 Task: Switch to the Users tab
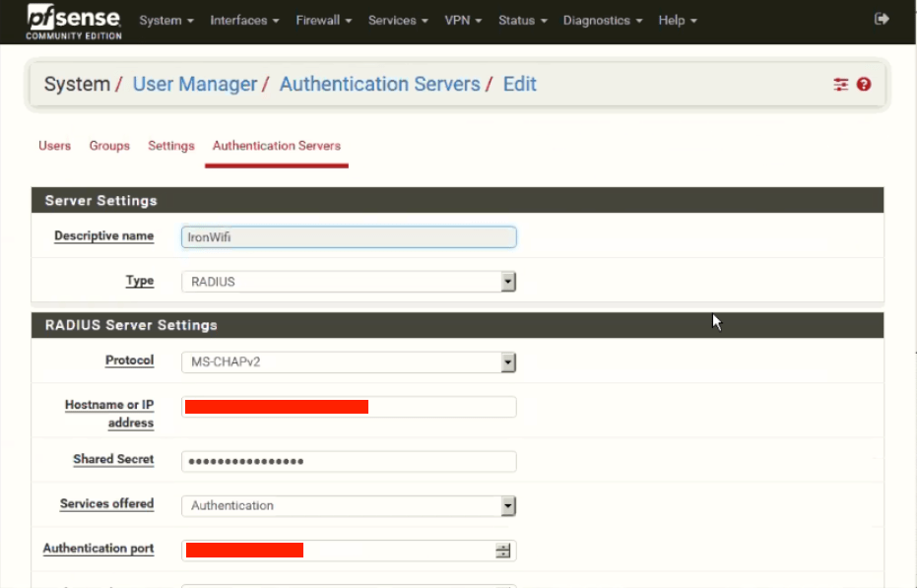point(54,146)
